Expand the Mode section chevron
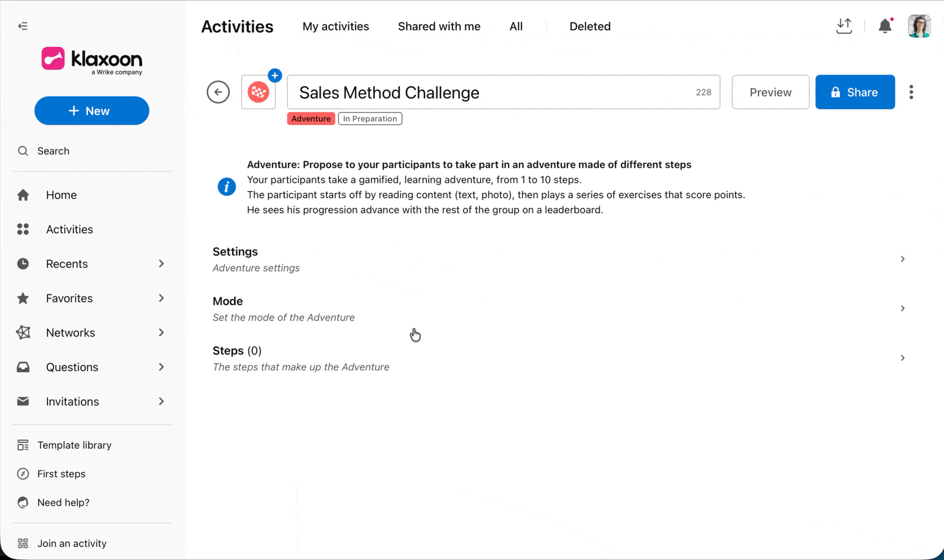The width and height of the screenshot is (944, 560). 903,308
